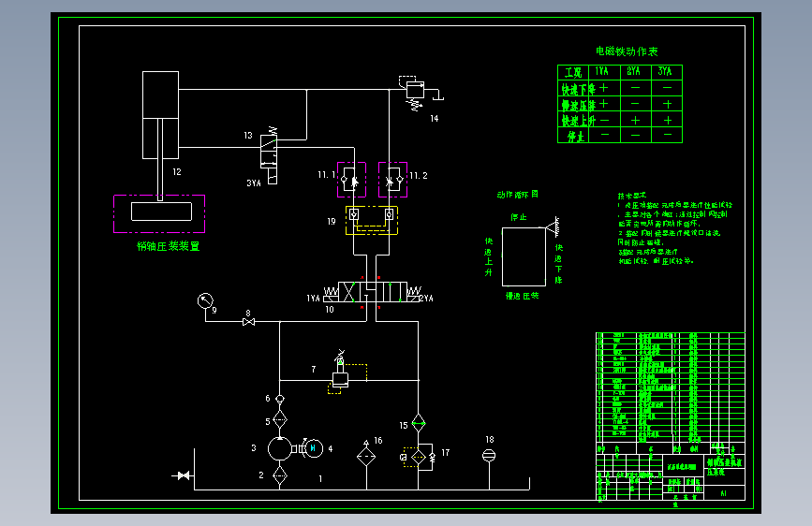Select the 销轴压装装置 caption text
The width and height of the screenshot is (812, 526).
coord(168,246)
